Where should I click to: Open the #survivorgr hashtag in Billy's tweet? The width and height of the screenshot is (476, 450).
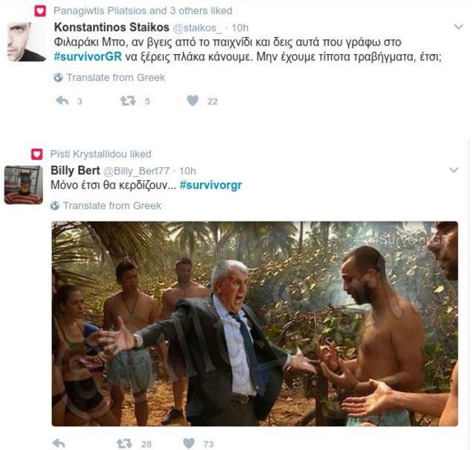point(211,184)
